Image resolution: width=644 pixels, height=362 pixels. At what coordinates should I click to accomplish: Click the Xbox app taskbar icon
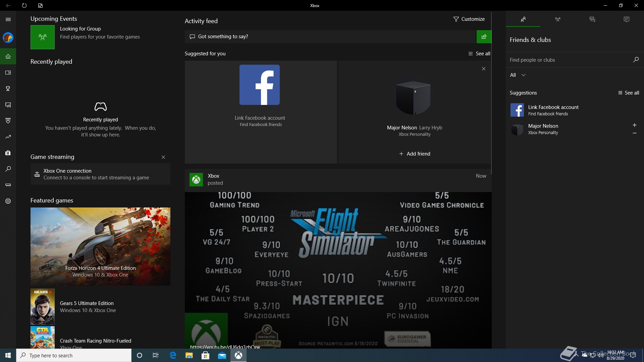(x=238, y=355)
